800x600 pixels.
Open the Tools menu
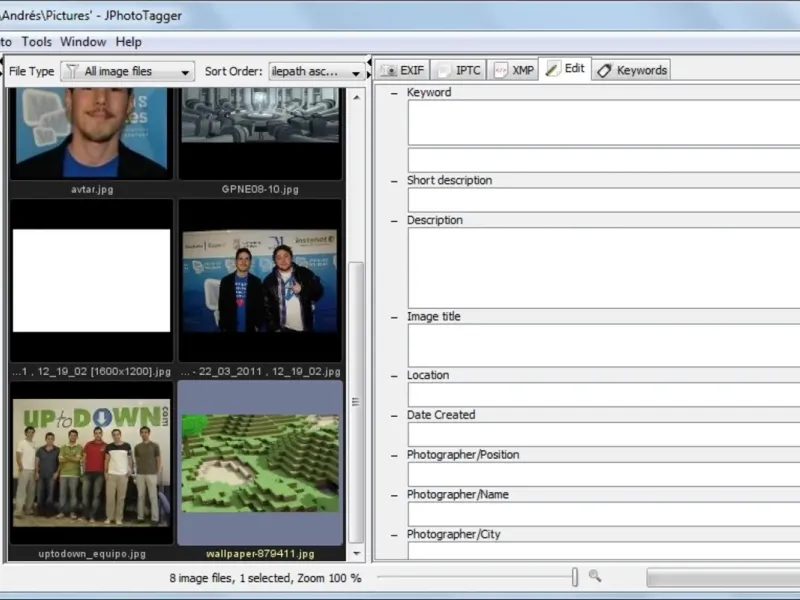[x=37, y=42]
